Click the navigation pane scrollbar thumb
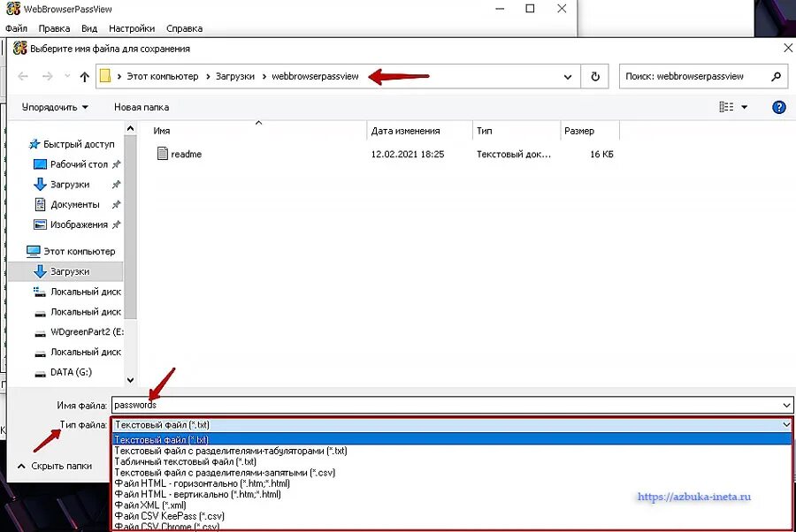Viewport: 796px width, 532px height. pos(131,227)
